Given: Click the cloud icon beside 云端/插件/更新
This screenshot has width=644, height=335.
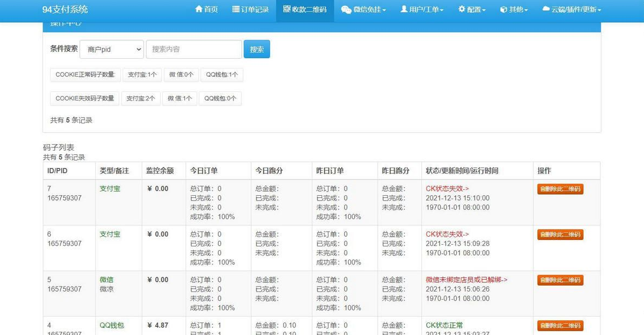Looking at the screenshot, I should click(546, 9).
